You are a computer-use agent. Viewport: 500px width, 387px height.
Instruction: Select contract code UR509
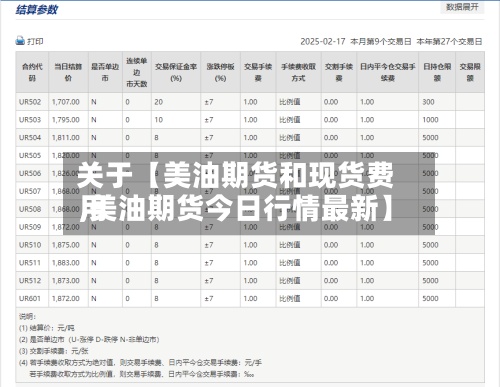[x=30, y=227]
